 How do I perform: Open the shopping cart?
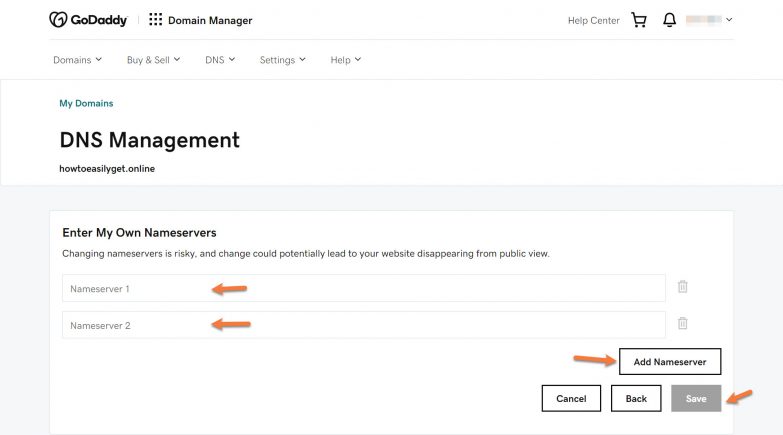coord(639,20)
